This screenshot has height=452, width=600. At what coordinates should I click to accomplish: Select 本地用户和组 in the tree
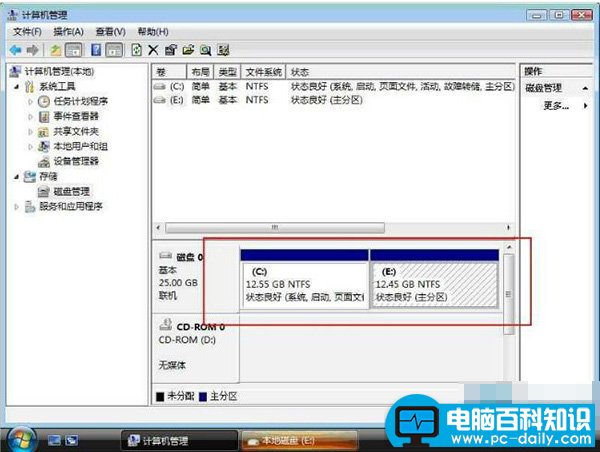pos(80,146)
